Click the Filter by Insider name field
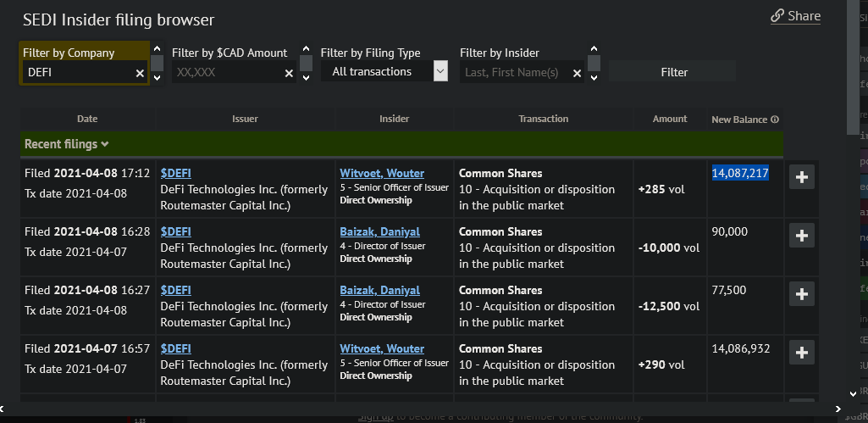The image size is (868, 423). pyautogui.click(x=513, y=73)
